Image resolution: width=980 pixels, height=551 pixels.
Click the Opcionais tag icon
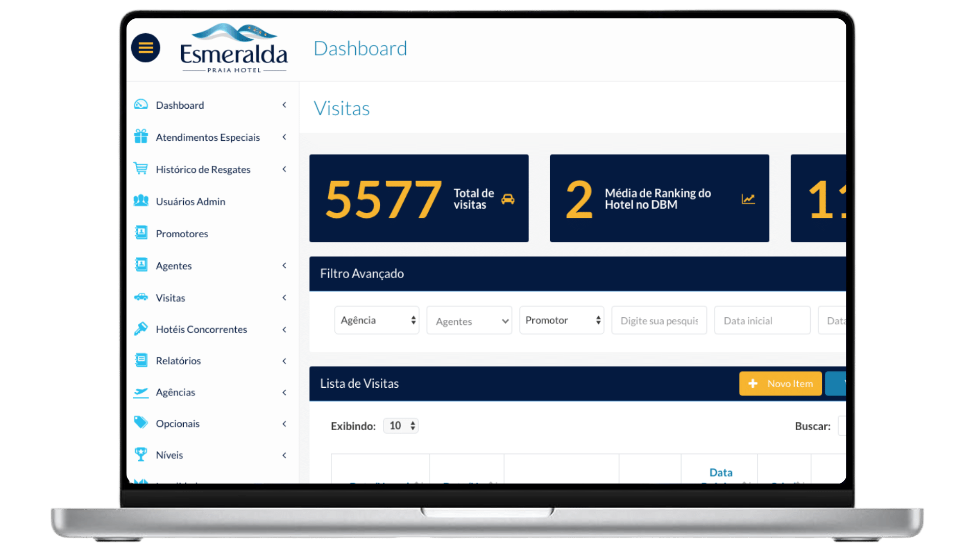(141, 422)
